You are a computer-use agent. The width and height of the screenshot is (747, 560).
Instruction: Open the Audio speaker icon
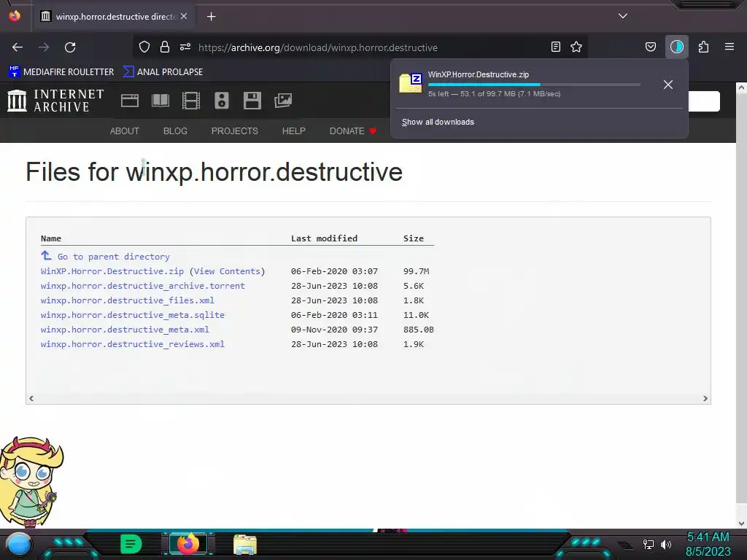click(x=222, y=101)
